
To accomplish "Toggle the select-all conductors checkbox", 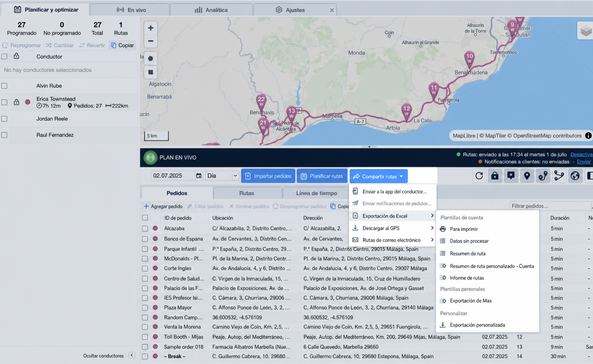I will (x=4, y=56).
